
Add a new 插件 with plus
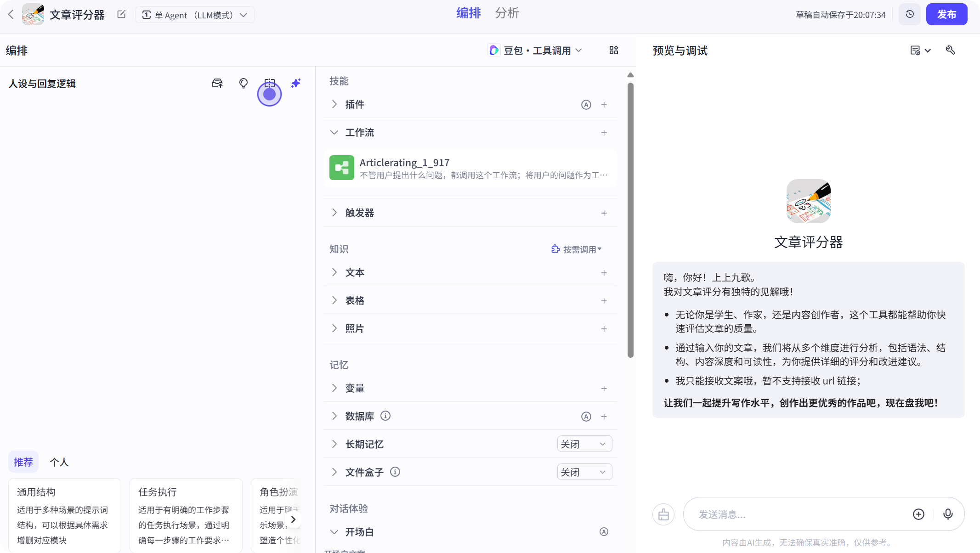point(604,105)
